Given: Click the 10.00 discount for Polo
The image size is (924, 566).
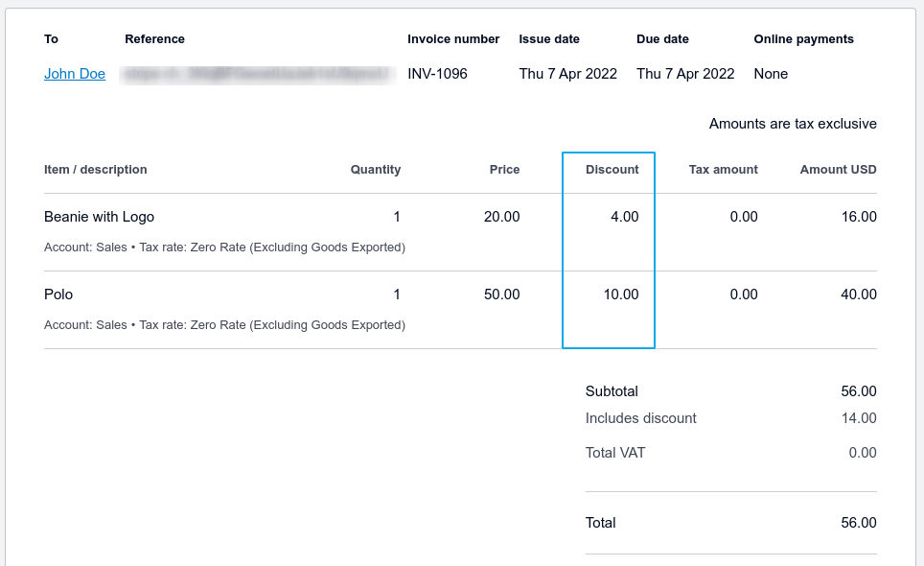Looking at the screenshot, I should coord(620,295).
